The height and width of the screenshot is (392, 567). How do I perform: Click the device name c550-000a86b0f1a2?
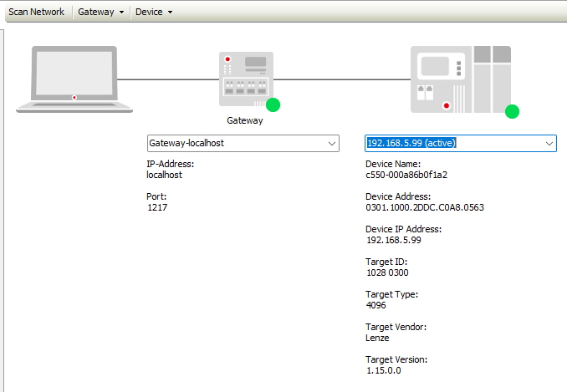[x=406, y=175]
